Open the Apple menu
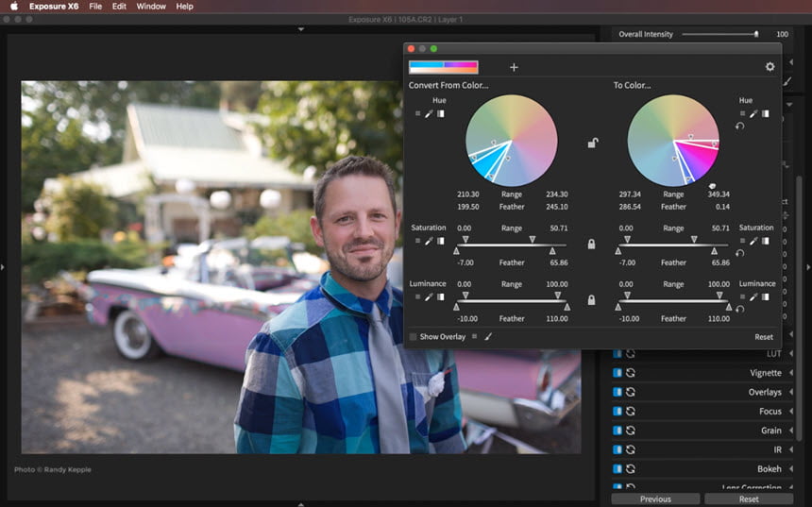 coord(14,7)
